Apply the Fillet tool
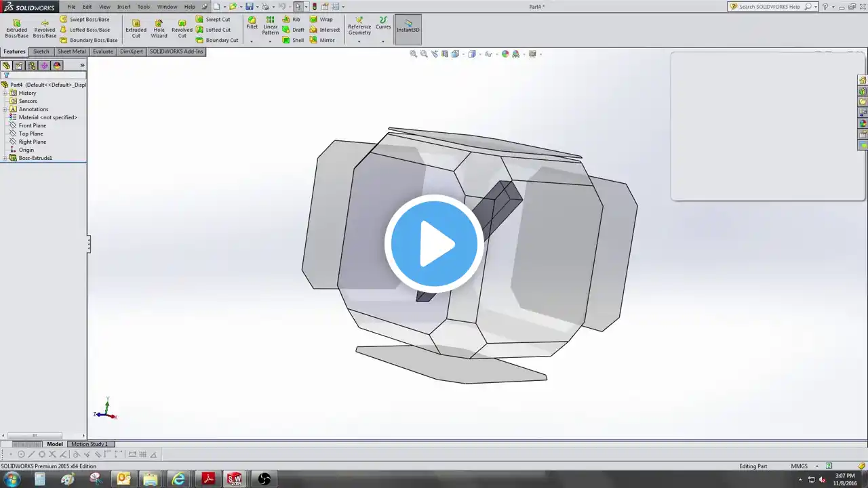 point(252,23)
